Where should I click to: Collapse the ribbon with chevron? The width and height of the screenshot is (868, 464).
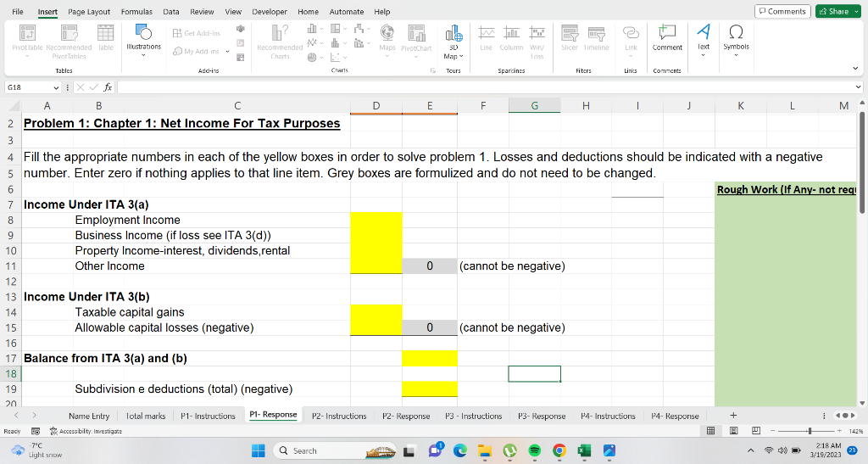[855, 69]
